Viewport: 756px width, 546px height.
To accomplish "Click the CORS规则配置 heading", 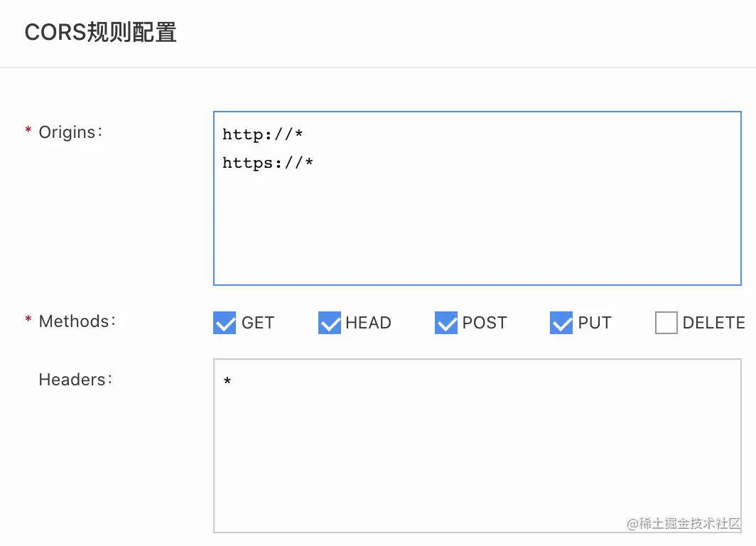I will (x=100, y=32).
